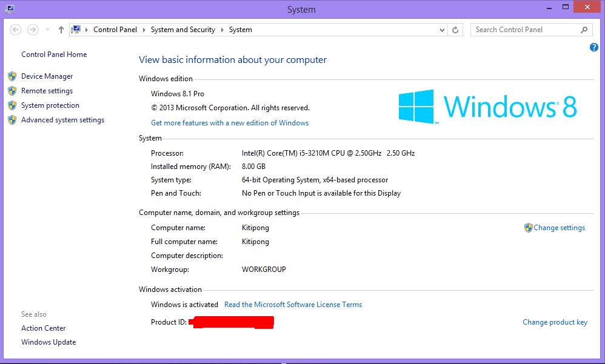Click the Back navigation arrow
605x364 pixels.
(15, 30)
